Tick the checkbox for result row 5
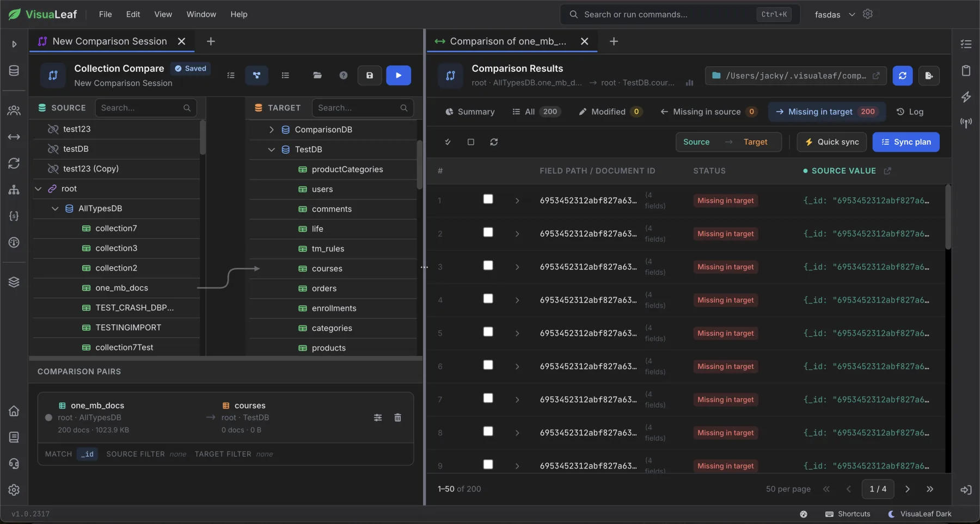Screen dimensions: 980x524 coord(488,332)
